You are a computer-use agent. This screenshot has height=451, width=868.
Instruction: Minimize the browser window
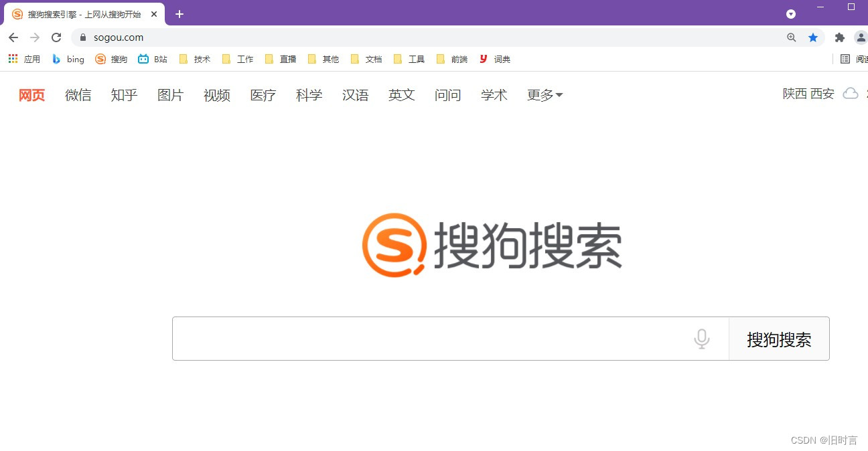(821, 7)
